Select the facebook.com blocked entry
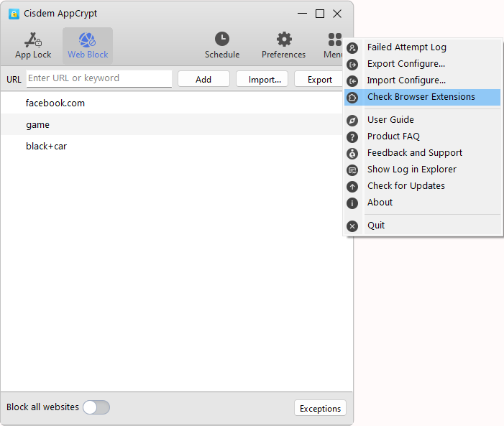This screenshot has height=426, width=504. pyautogui.click(x=172, y=103)
